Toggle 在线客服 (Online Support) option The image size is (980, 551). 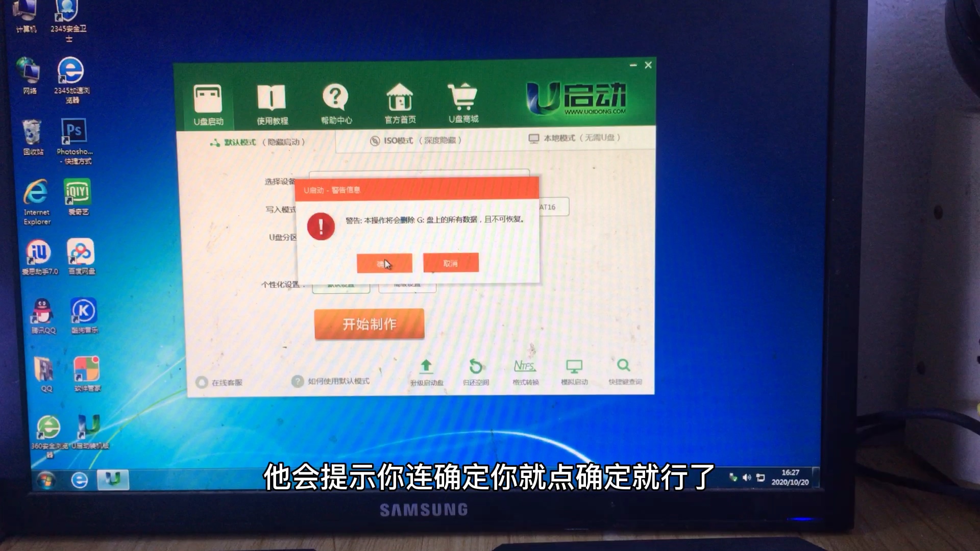202,382
